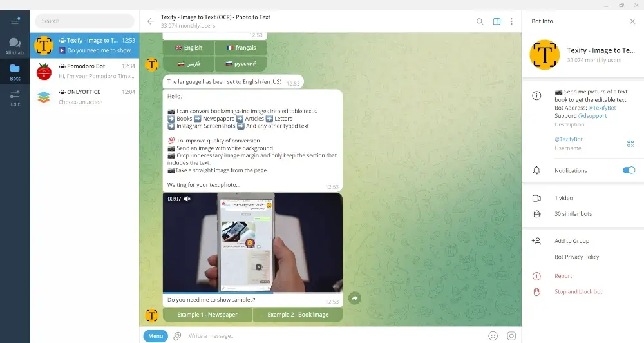The width and height of the screenshot is (644, 343).
Task: Click Texify avatar in Bot Info
Action: point(545,55)
